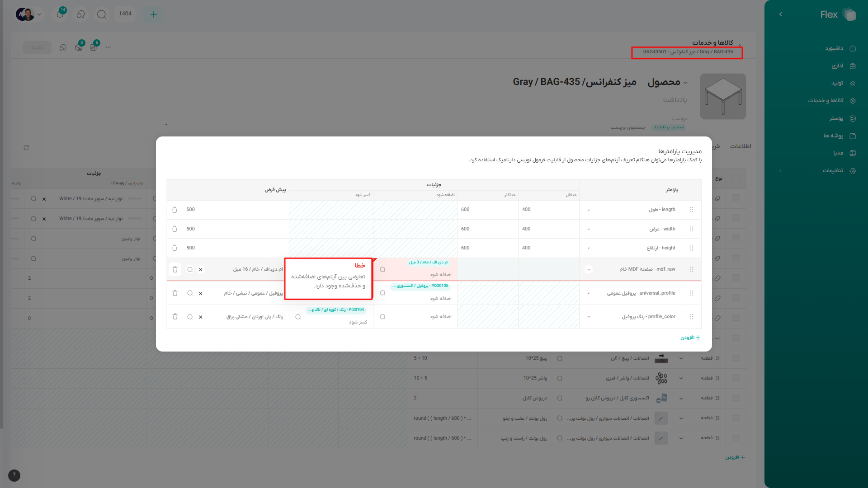
Task: Expand the mdf_raw parameter dropdown
Action: 588,269
